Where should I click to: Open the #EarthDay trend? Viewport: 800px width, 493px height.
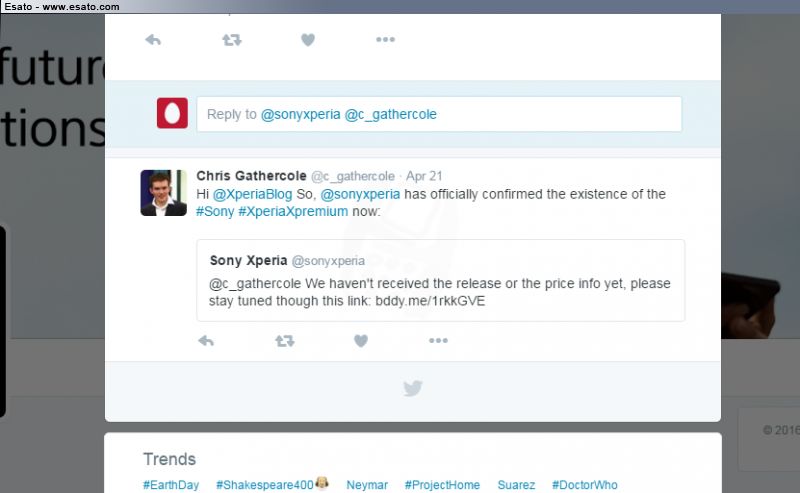point(171,485)
